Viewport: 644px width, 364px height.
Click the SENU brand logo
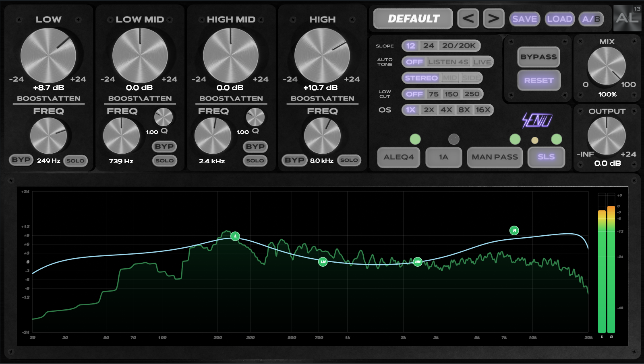537,120
